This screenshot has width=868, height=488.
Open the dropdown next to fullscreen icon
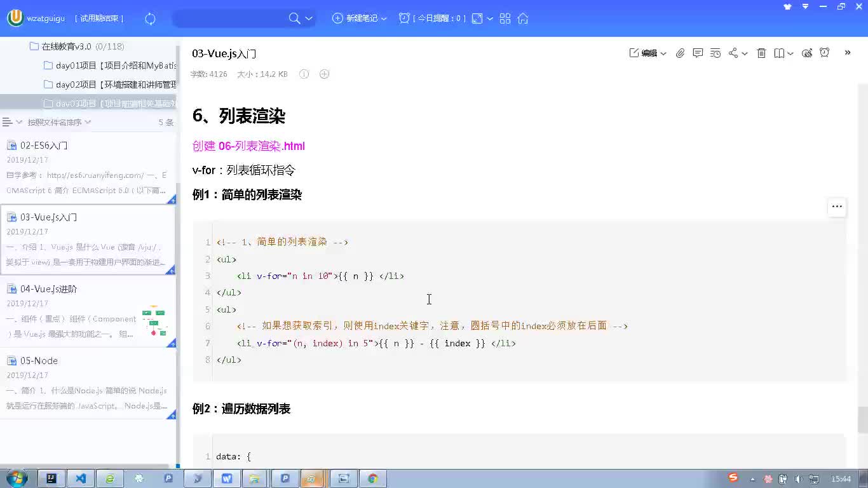tap(490, 18)
